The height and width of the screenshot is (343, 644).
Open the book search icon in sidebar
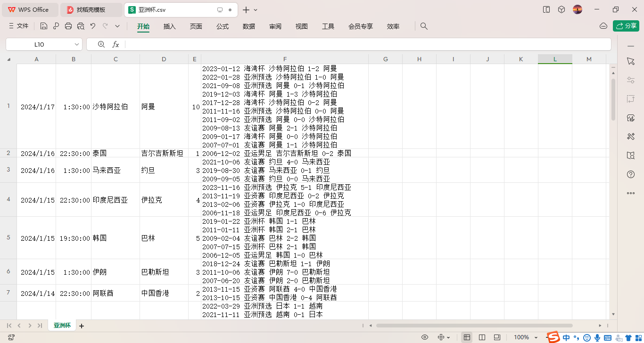click(x=631, y=155)
